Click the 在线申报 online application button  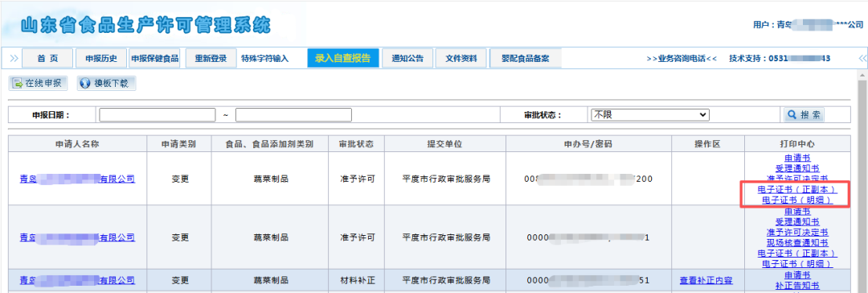pyautogui.click(x=38, y=84)
